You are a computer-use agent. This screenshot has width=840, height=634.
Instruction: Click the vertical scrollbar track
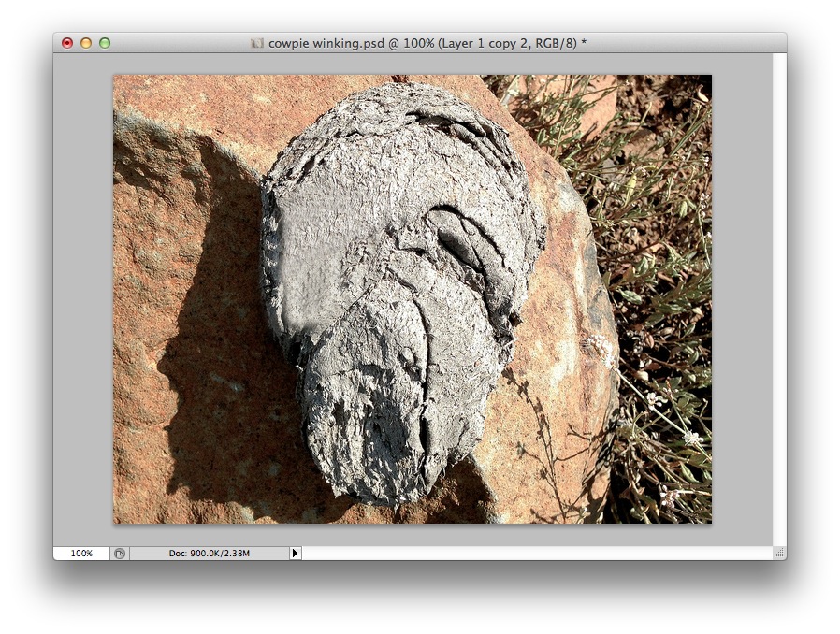[779, 299]
